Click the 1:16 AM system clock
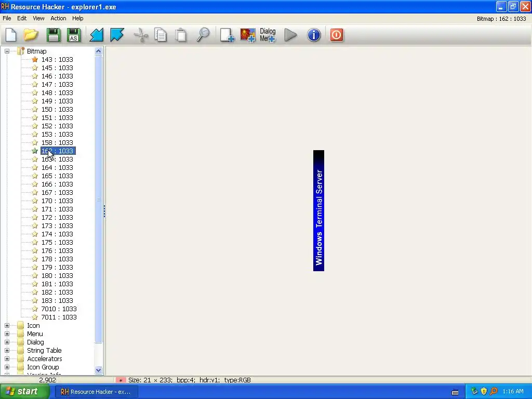Viewport: 532px width, 399px height. click(x=513, y=392)
